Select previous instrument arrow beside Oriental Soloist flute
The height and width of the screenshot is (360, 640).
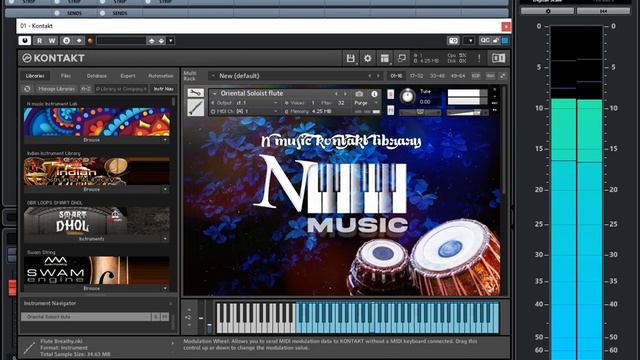click(x=336, y=94)
